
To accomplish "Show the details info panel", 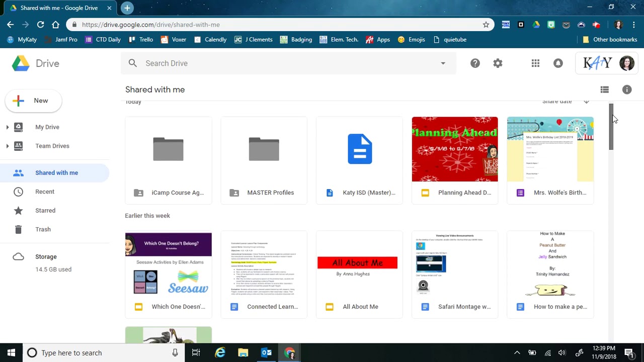I will pyautogui.click(x=627, y=89).
